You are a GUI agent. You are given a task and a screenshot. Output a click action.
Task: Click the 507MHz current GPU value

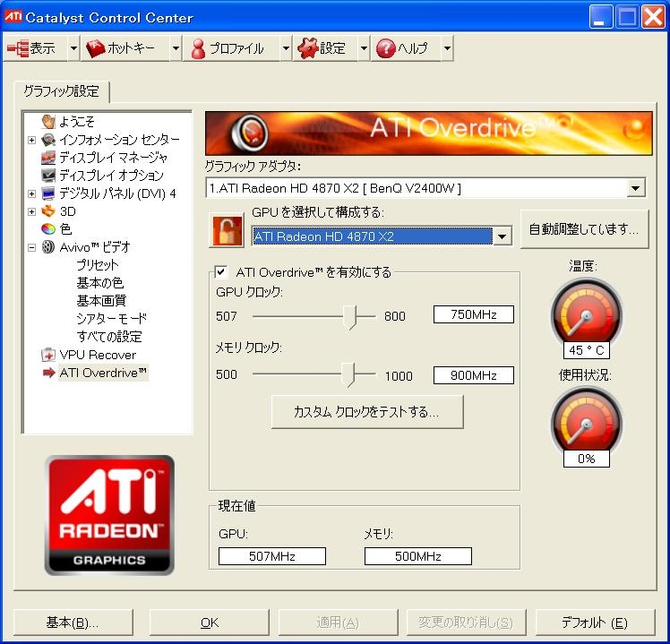click(272, 556)
